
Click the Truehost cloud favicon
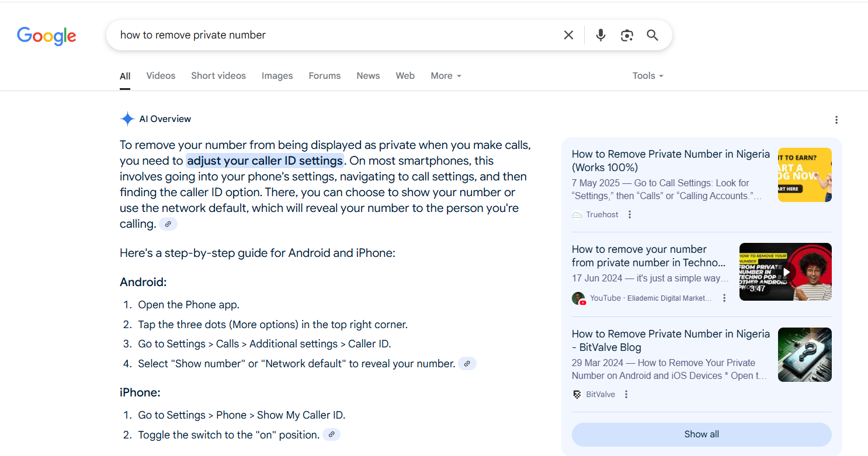point(577,214)
